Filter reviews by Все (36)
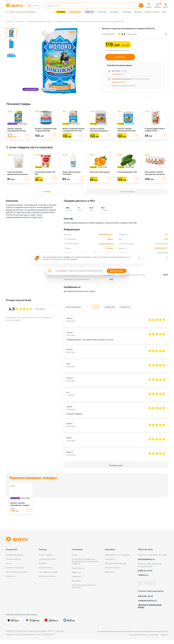This screenshot has width=174, height=644. (96, 307)
